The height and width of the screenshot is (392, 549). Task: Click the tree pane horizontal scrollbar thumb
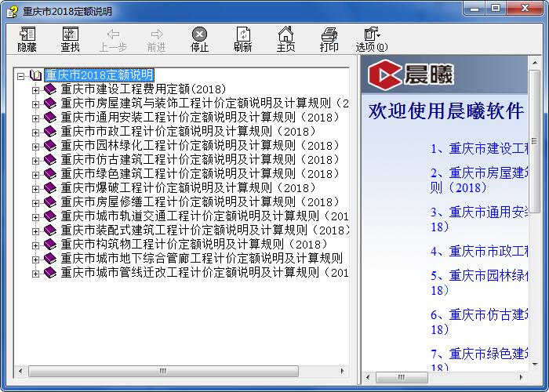click(163, 371)
